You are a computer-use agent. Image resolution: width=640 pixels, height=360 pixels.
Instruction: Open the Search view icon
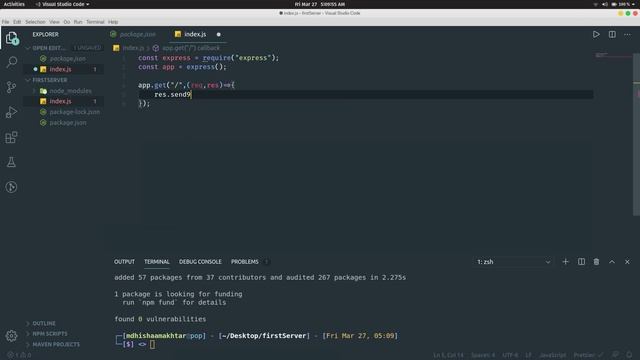(x=11, y=62)
